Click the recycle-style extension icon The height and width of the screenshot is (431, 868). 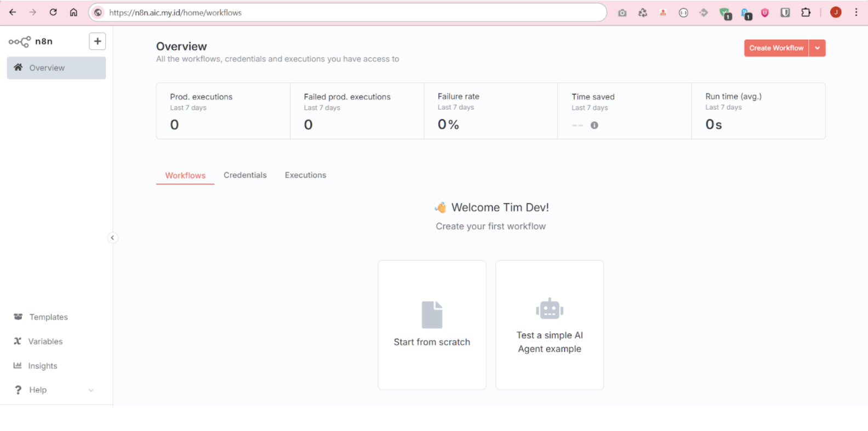click(643, 13)
